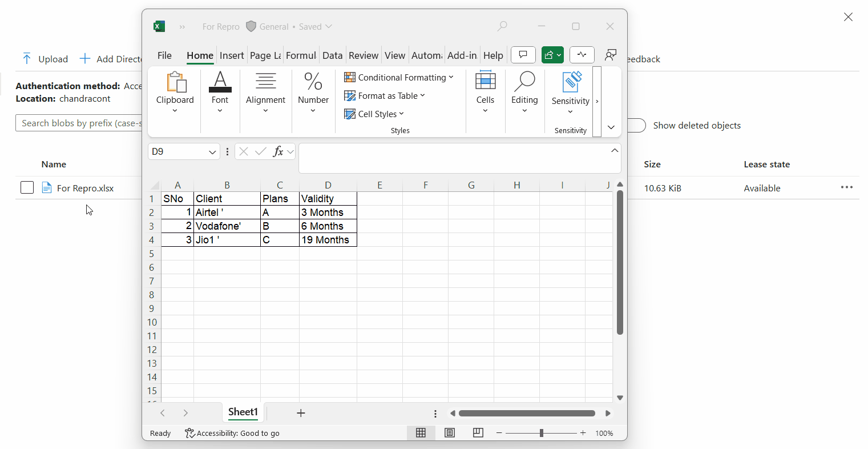Toggle Show deleted objects switch
The height and width of the screenshot is (449, 868).
coord(636,125)
